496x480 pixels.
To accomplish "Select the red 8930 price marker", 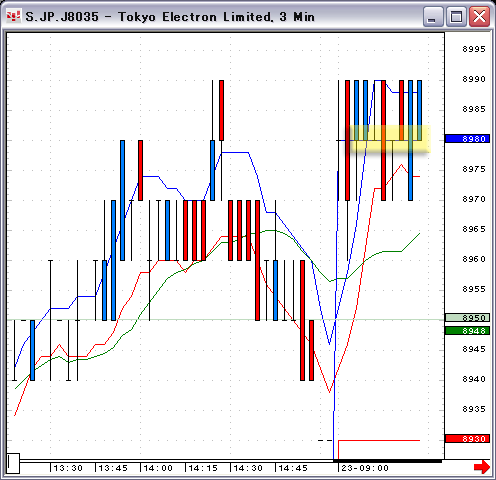I will [467, 439].
